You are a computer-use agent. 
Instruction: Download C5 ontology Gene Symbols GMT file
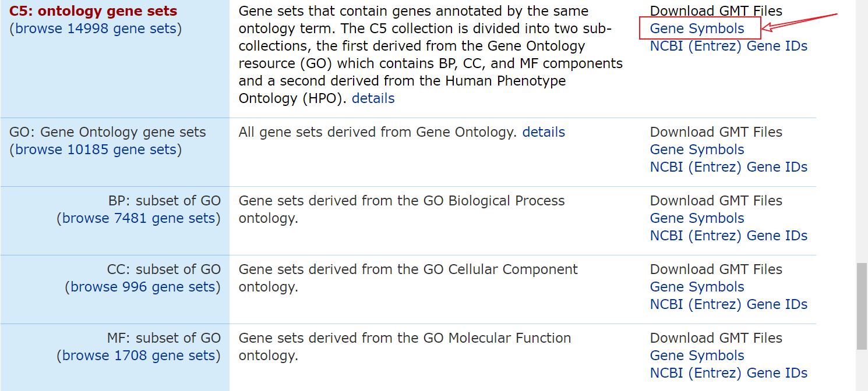[697, 29]
